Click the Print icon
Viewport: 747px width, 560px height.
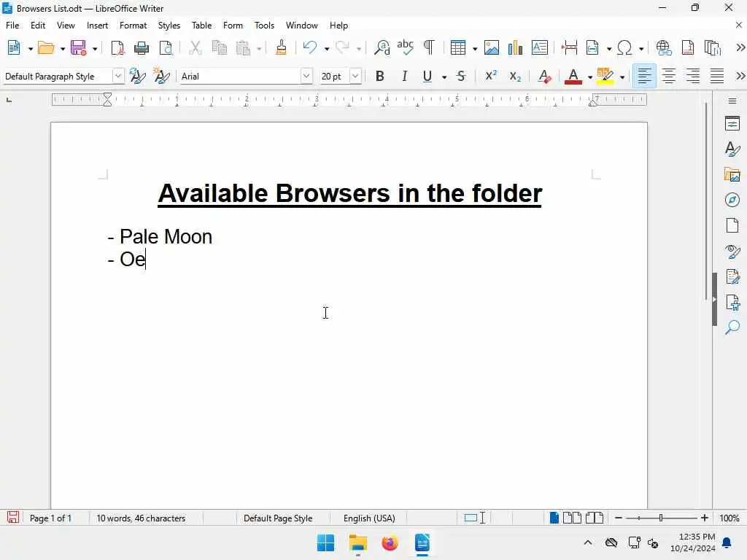click(141, 47)
